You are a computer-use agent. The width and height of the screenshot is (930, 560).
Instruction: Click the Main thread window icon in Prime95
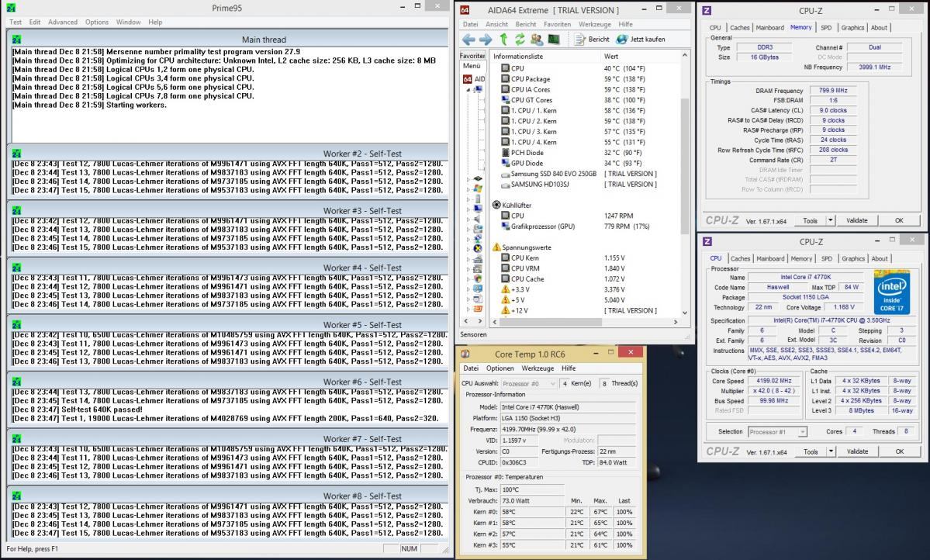[x=16, y=39]
